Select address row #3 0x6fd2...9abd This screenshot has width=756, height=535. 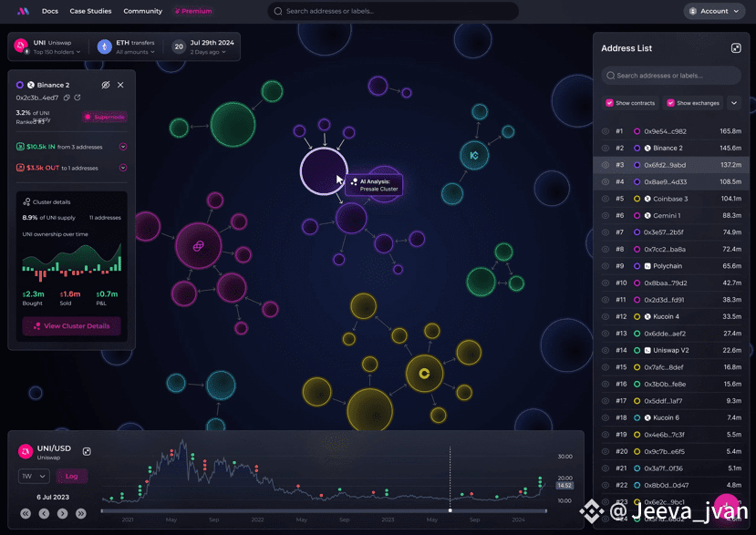point(670,165)
